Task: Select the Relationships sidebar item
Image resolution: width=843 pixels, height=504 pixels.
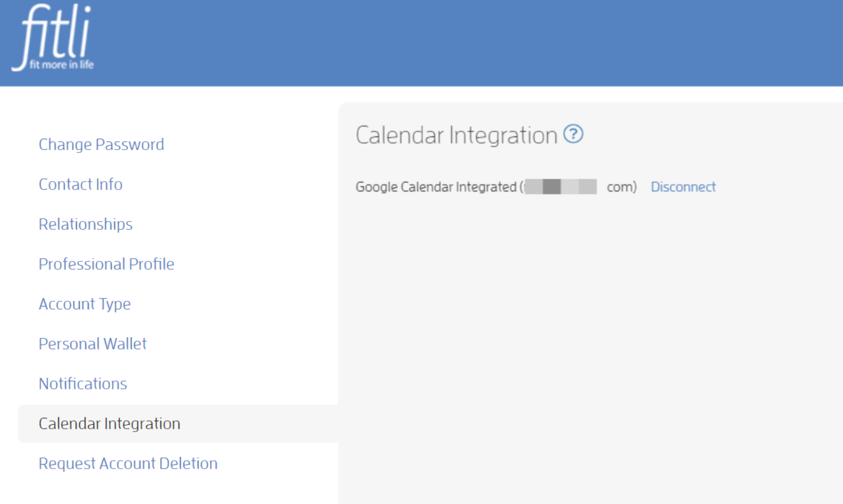Action: [86, 224]
